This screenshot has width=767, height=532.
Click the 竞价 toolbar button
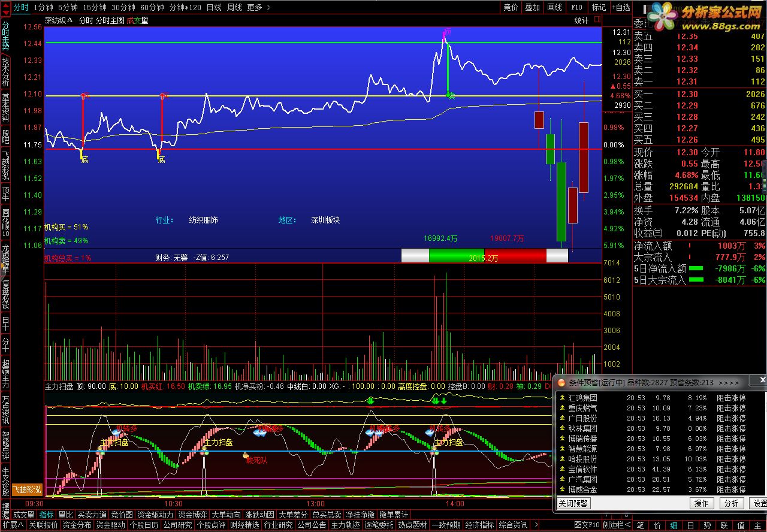click(x=511, y=7)
